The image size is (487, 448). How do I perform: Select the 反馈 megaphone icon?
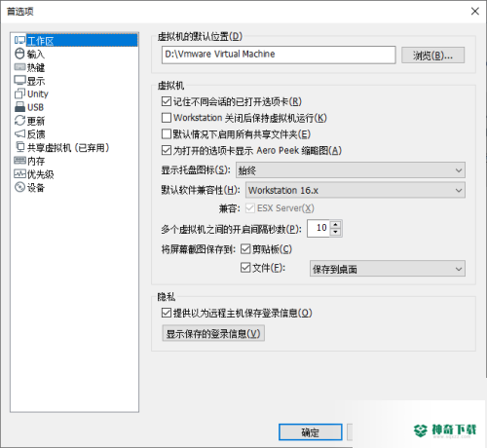pyautogui.click(x=19, y=133)
